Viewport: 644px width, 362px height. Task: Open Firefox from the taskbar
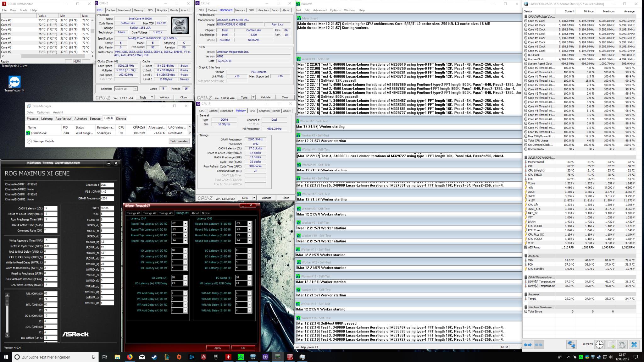[x=130, y=357]
